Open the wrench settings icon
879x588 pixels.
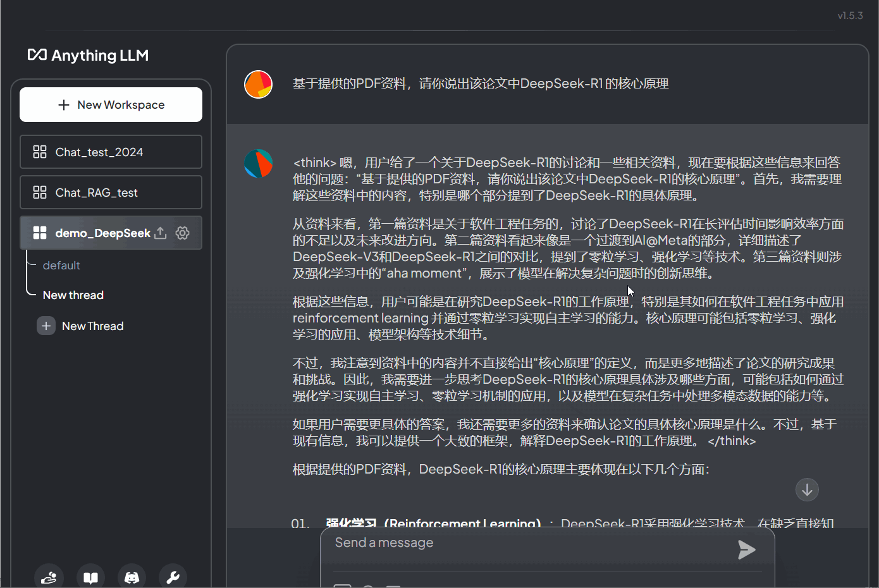click(173, 577)
